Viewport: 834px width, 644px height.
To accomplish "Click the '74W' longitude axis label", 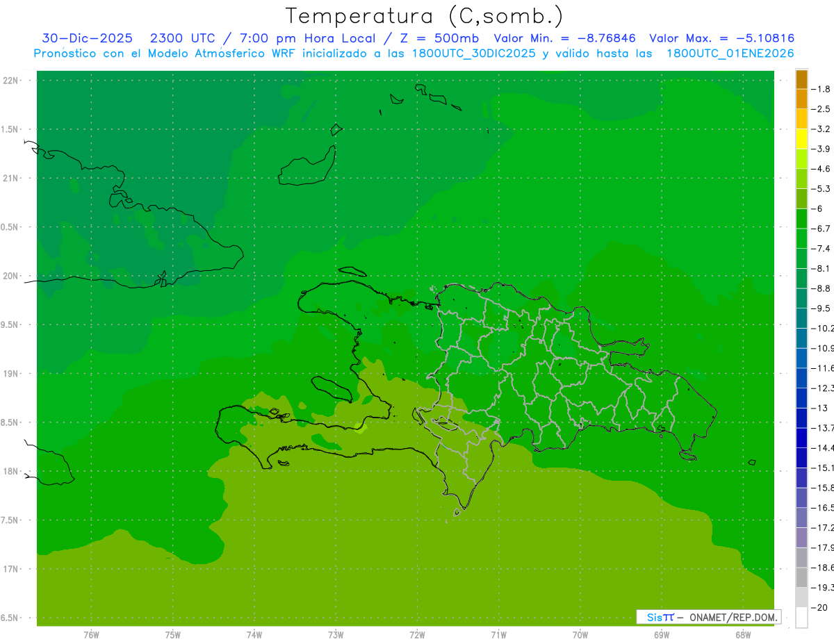I will tap(254, 635).
